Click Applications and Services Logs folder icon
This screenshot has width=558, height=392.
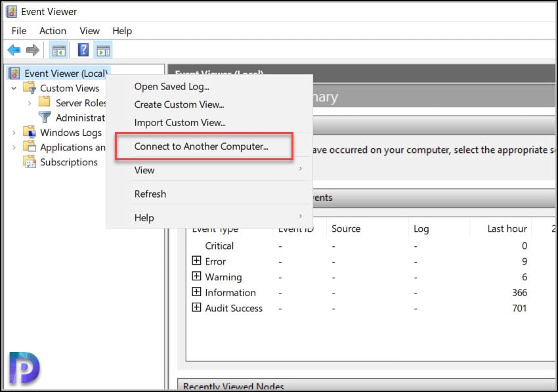pyautogui.click(x=30, y=146)
